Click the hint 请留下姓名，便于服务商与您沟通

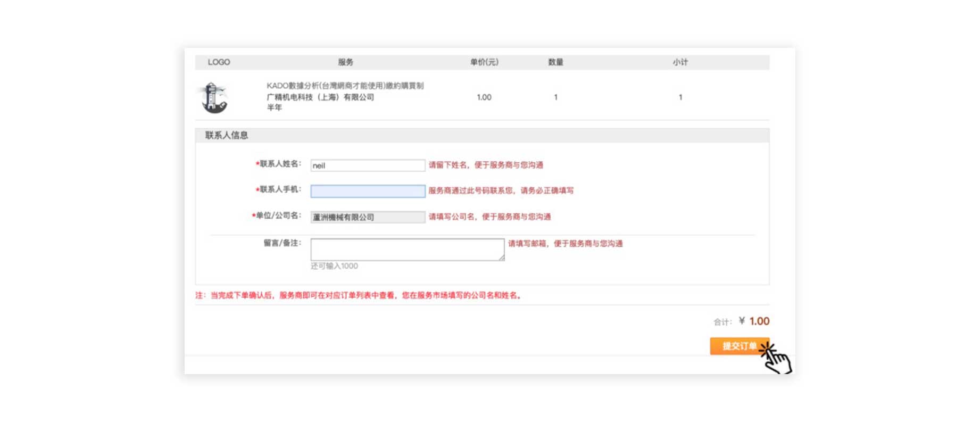point(486,165)
